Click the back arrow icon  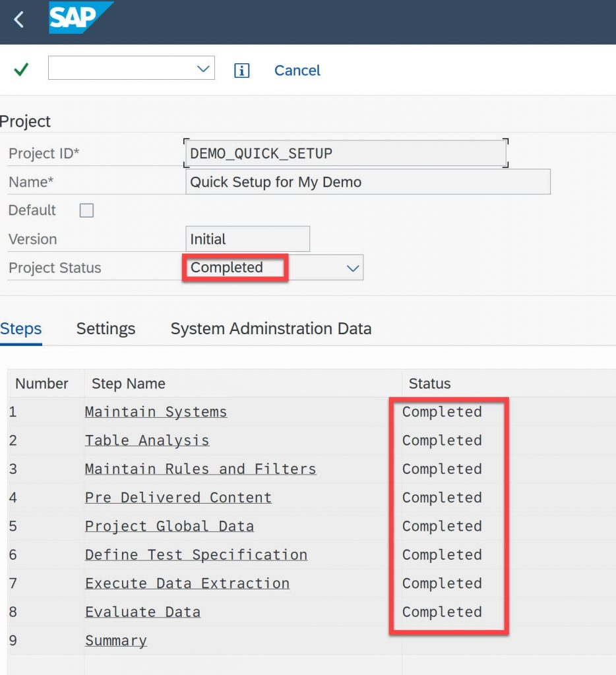(x=18, y=20)
